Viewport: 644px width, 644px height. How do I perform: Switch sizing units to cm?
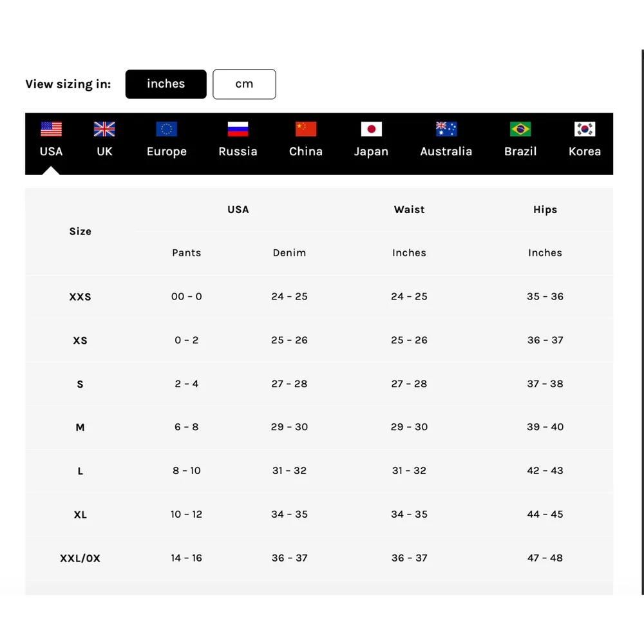tap(244, 84)
